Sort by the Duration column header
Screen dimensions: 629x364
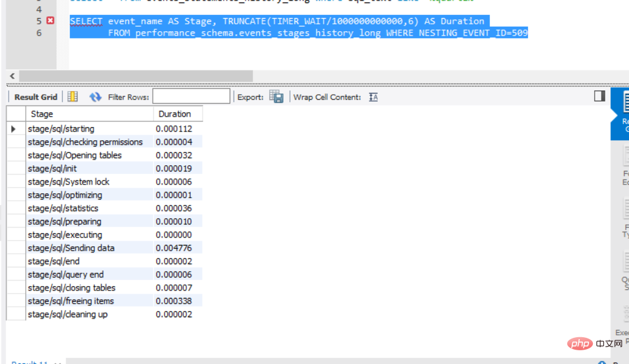[x=178, y=114]
